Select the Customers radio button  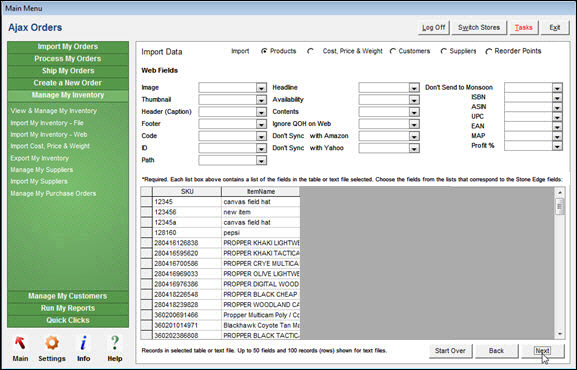(393, 51)
